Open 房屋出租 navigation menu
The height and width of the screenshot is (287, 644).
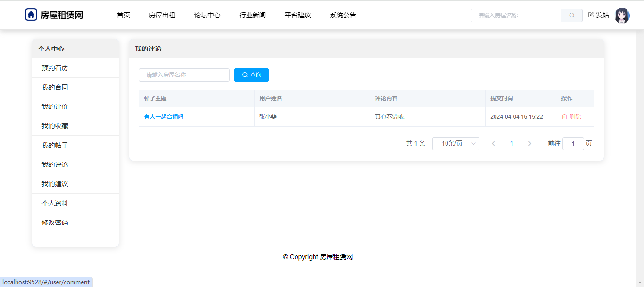[x=162, y=16]
